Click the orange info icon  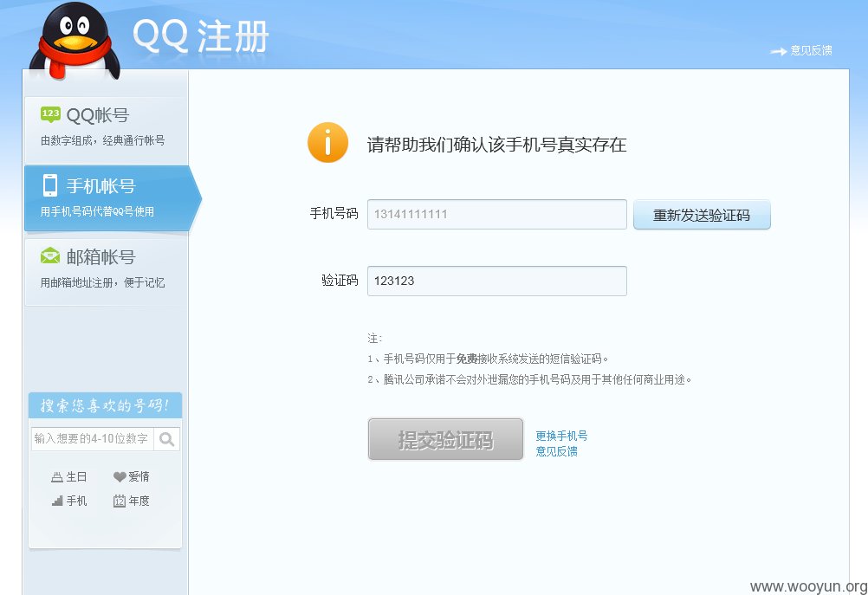coord(327,143)
